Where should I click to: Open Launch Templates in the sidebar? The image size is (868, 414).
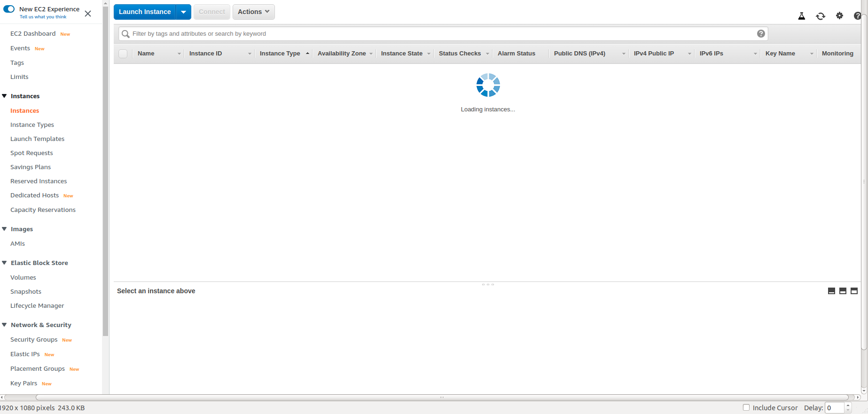click(37, 139)
